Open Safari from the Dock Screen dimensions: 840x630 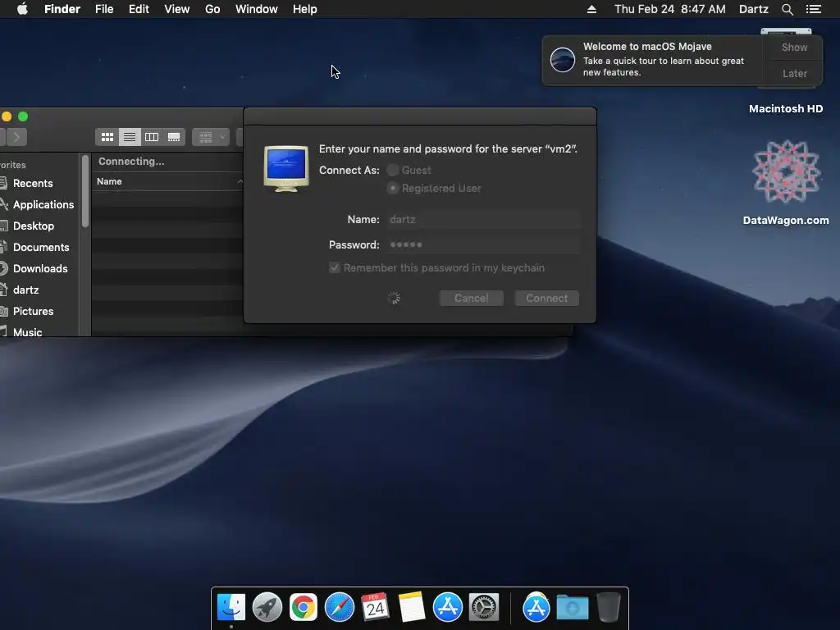pos(339,607)
